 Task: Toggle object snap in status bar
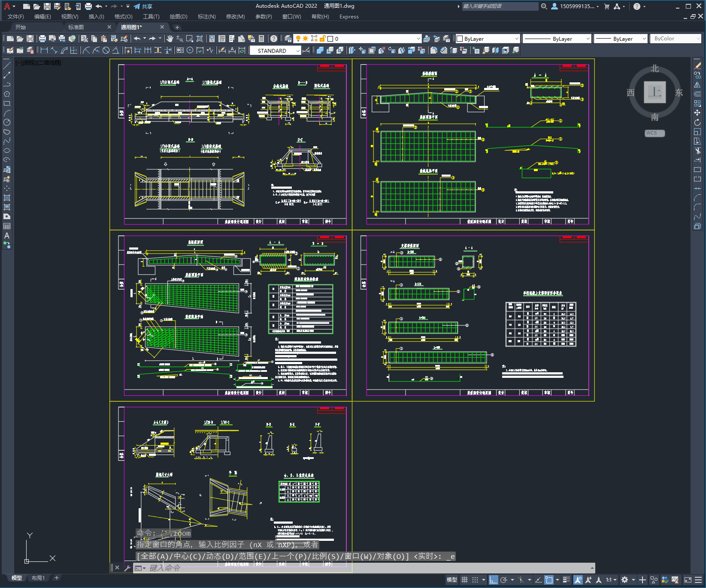pos(549,580)
